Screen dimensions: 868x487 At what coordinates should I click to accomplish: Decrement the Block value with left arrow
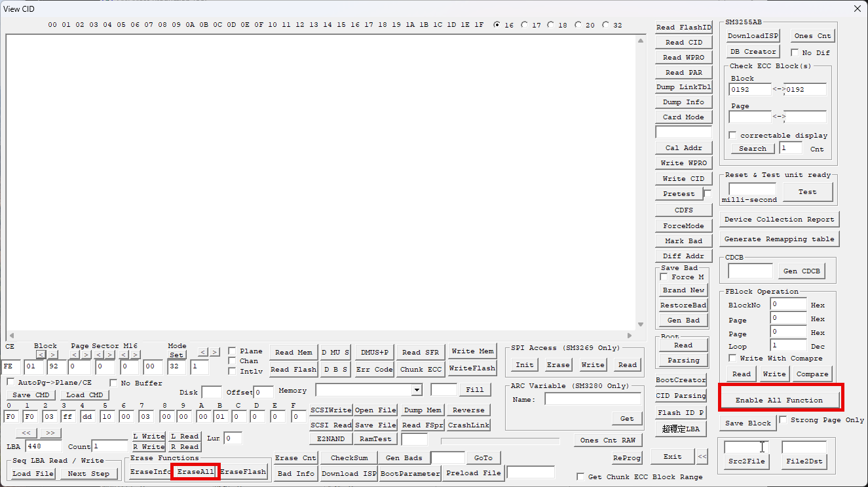(41, 355)
